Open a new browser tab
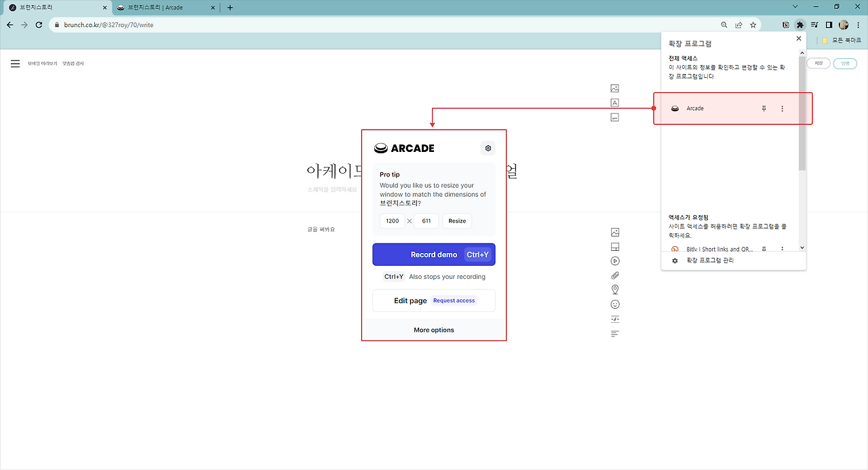This screenshot has width=868, height=470. pyautogui.click(x=230, y=7)
